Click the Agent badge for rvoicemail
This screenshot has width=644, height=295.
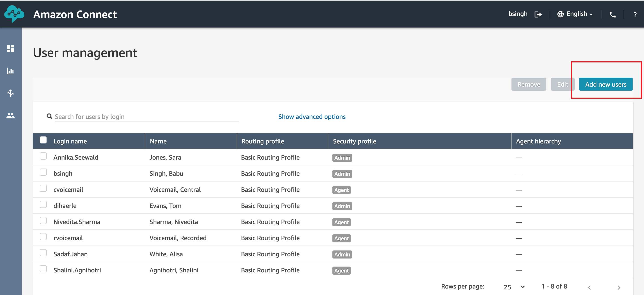tap(341, 238)
